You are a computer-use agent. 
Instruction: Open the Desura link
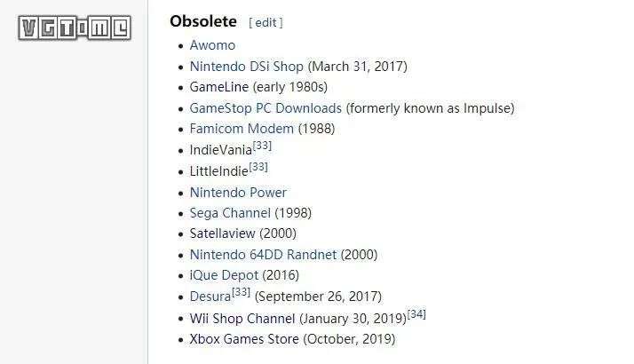point(210,297)
